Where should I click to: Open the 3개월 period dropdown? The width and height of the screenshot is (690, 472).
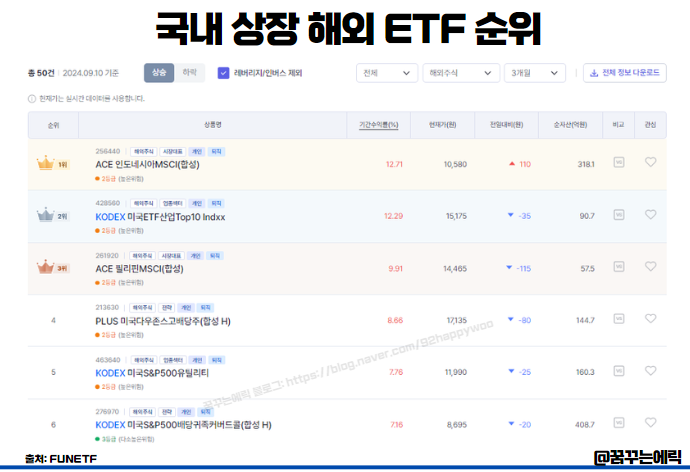[534, 73]
